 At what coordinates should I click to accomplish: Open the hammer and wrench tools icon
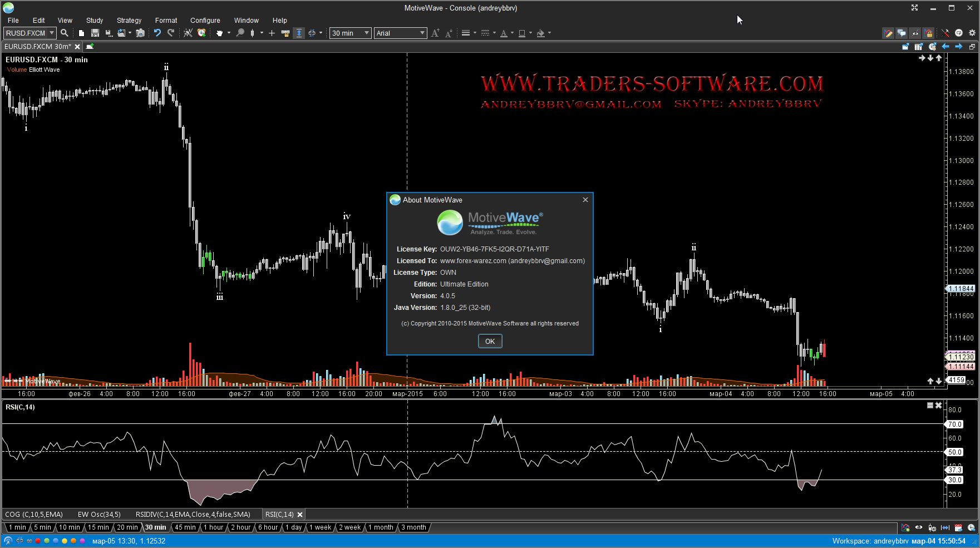(945, 33)
